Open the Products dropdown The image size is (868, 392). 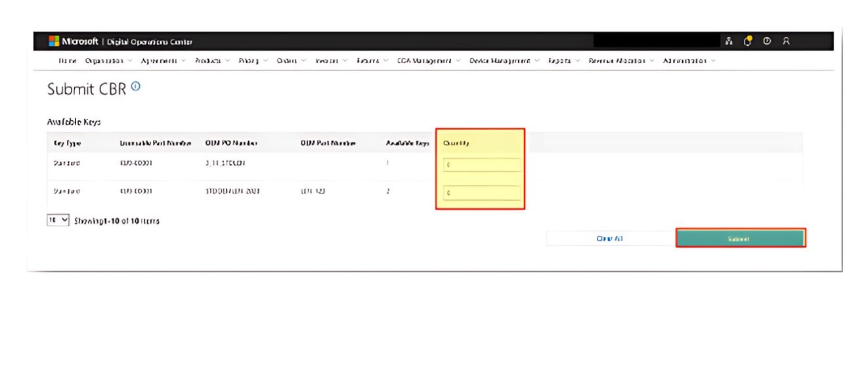coord(211,60)
